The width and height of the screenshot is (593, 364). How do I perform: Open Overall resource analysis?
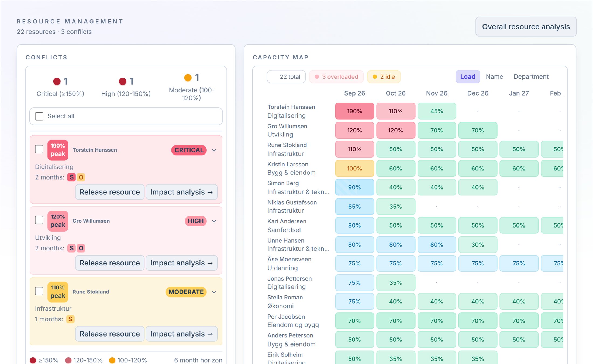click(x=526, y=27)
